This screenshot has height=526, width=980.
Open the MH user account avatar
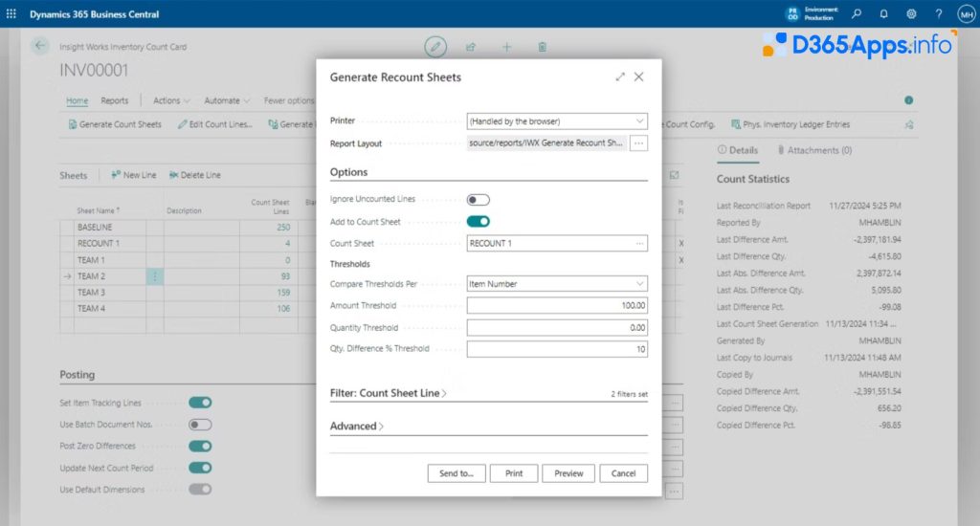point(967,13)
